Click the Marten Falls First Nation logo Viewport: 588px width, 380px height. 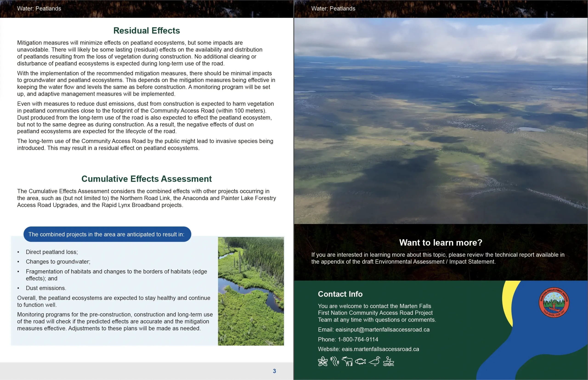[x=554, y=302]
